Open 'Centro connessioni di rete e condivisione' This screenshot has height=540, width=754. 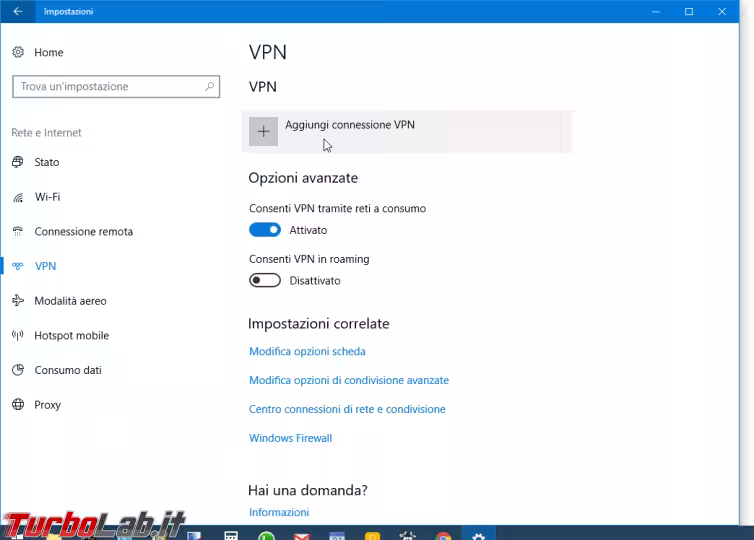coord(347,409)
